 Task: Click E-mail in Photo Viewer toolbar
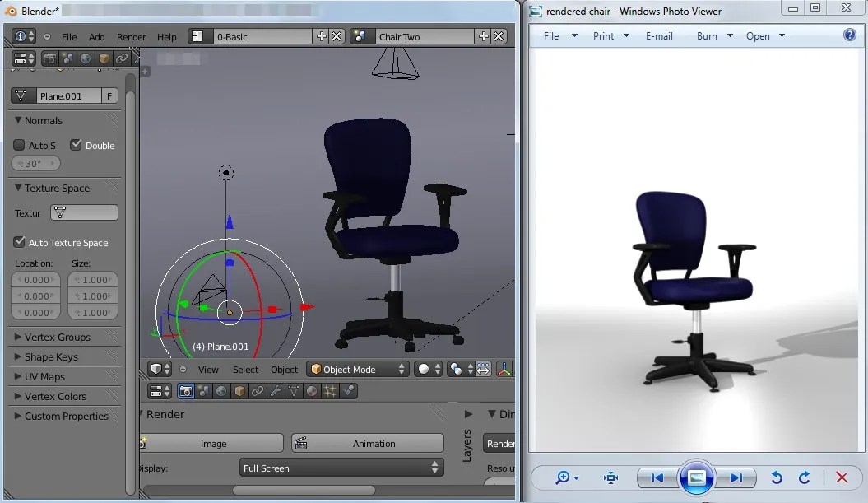(x=659, y=36)
